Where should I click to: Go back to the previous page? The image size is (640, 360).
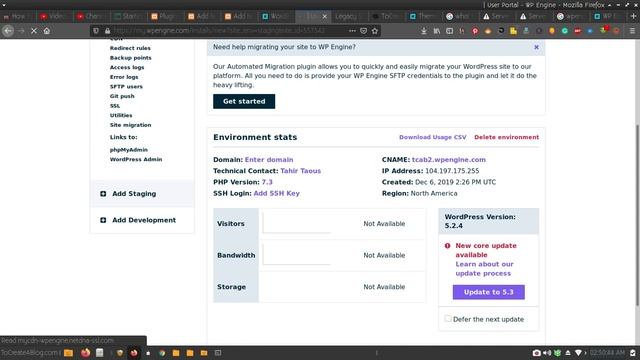click(8, 31)
